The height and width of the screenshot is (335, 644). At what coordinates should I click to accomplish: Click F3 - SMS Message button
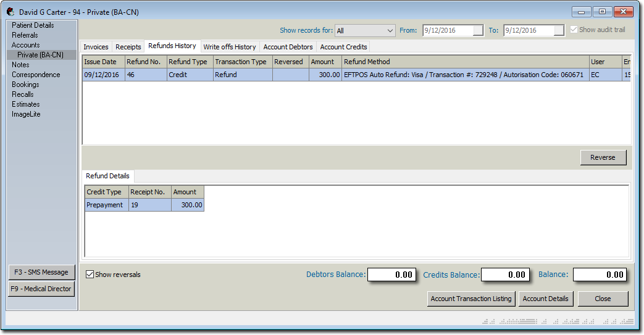click(41, 272)
